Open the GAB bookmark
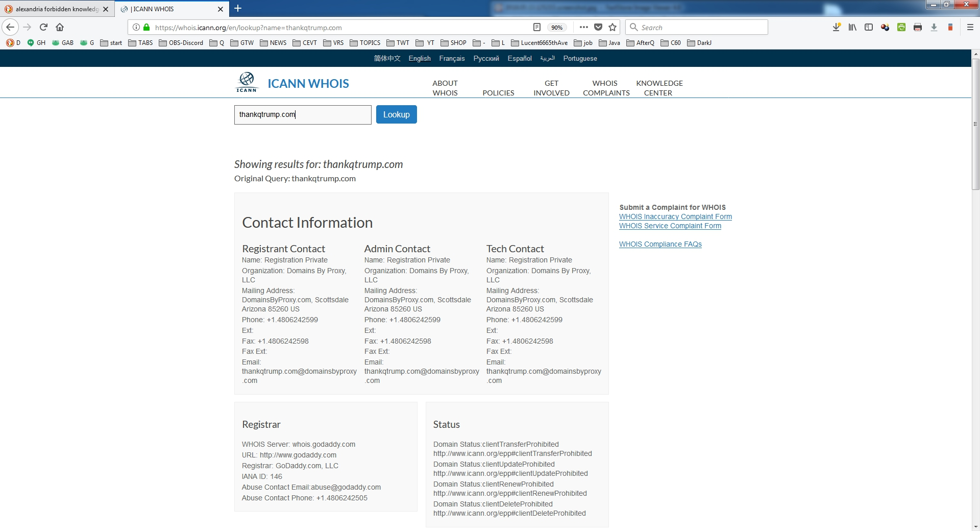This screenshot has height=531, width=980. coord(63,43)
